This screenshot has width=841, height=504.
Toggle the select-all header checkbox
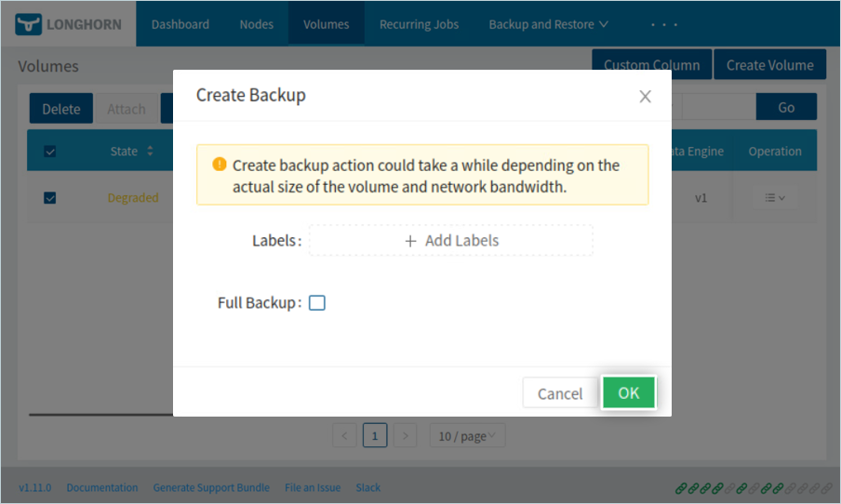point(50,152)
